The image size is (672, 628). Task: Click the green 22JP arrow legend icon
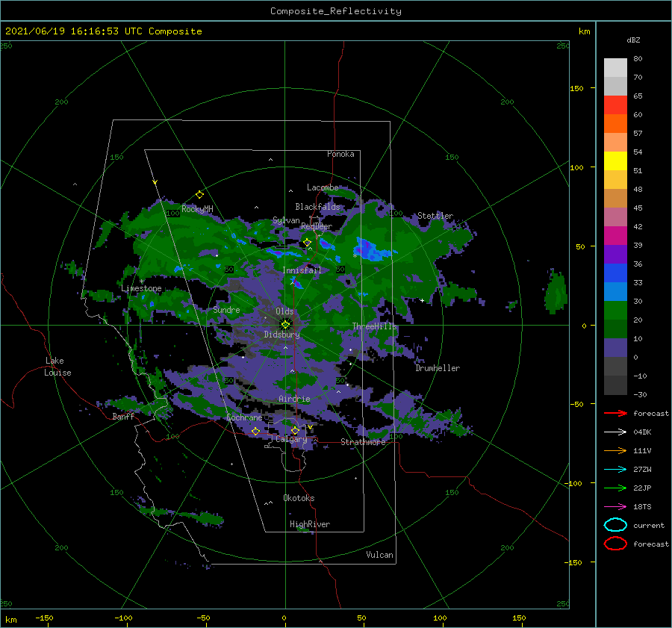click(x=615, y=488)
